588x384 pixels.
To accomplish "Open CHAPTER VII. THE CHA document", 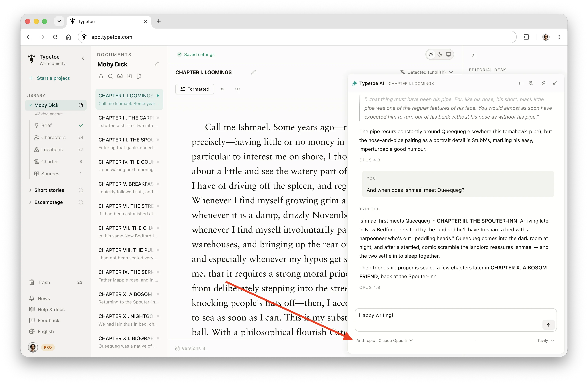I will tap(129, 232).
